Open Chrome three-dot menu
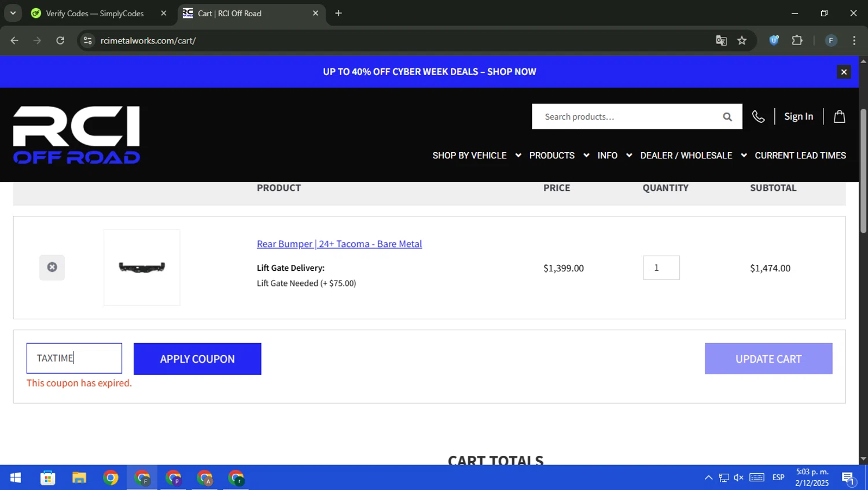Screen dimensions: 868x490 (x=854, y=40)
